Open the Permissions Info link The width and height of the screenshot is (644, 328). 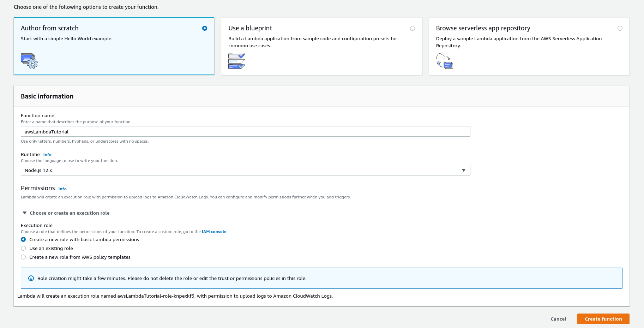62,189
